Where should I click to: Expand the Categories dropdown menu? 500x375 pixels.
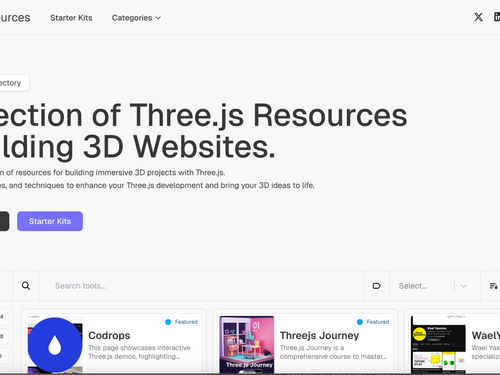click(x=136, y=18)
